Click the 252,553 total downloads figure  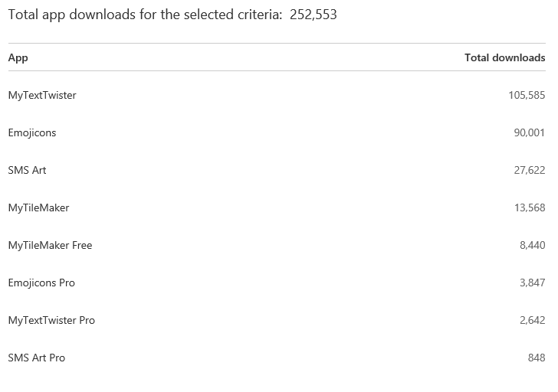(313, 15)
